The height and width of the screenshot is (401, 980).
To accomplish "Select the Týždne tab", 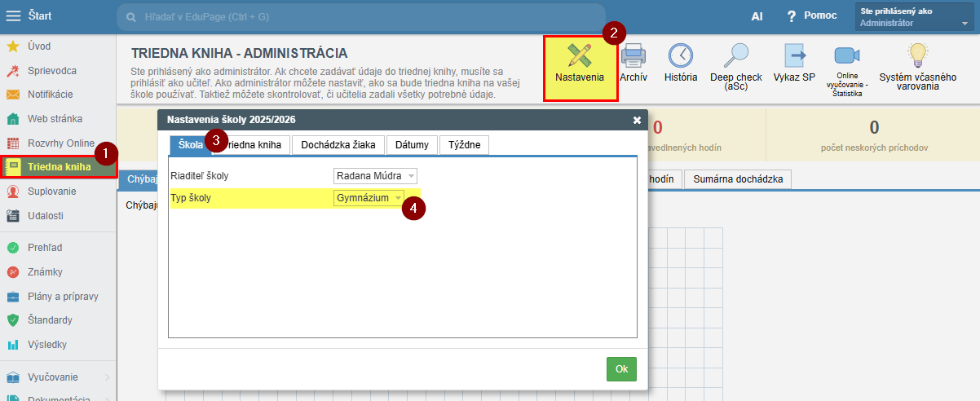I will click(464, 145).
